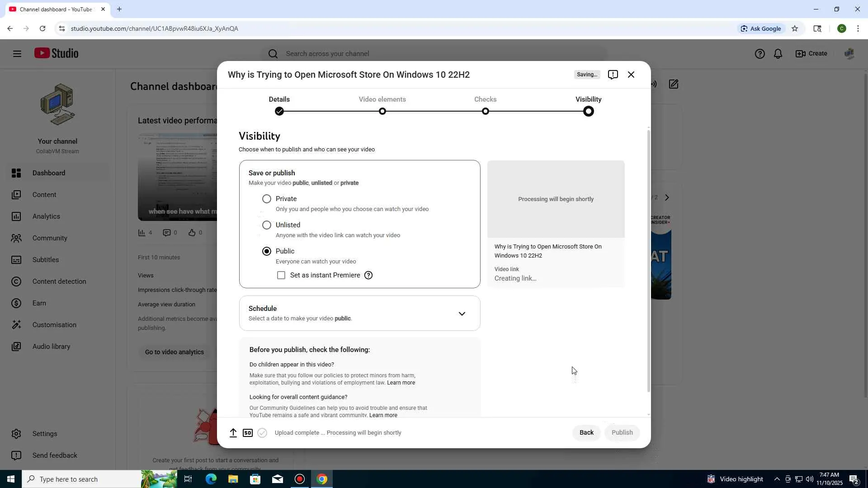Click the Premiere help question mark icon
Image resolution: width=868 pixels, height=488 pixels.
click(368, 275)
